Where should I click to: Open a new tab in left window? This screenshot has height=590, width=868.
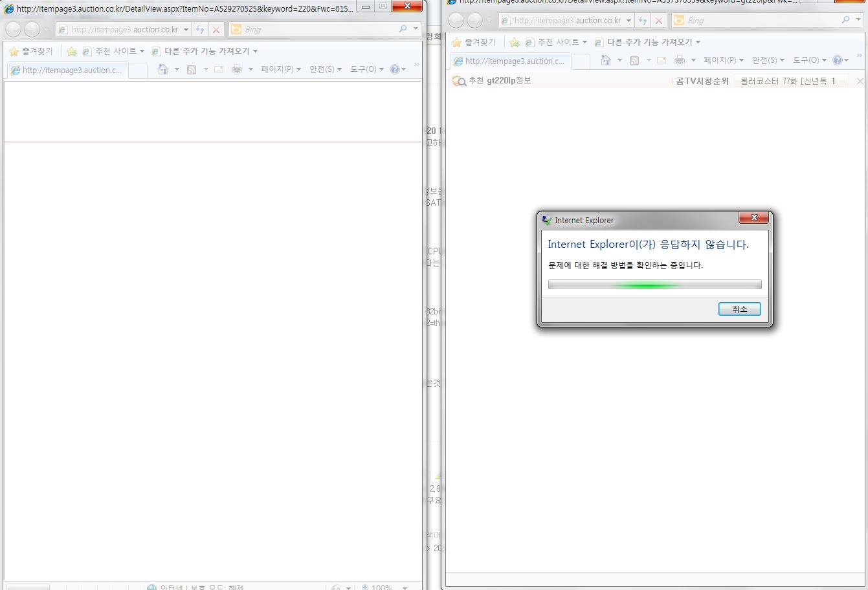pyautogui.click(x=138, y=71)
